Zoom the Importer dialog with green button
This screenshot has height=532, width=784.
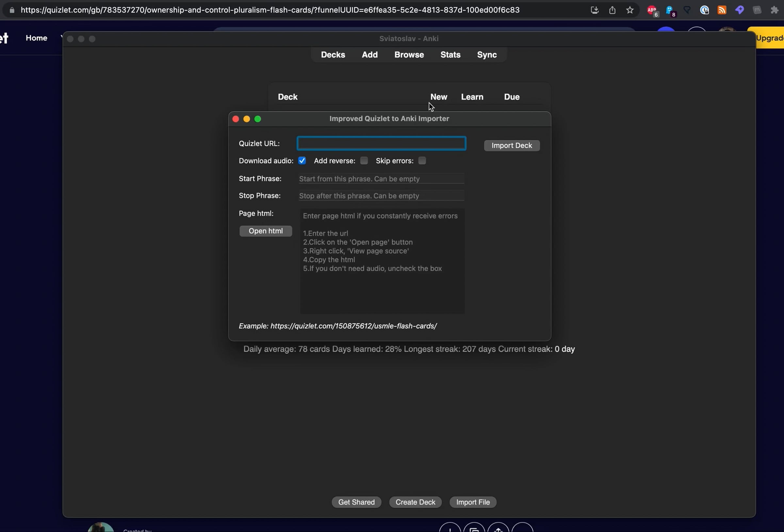(x=258, y=119)
